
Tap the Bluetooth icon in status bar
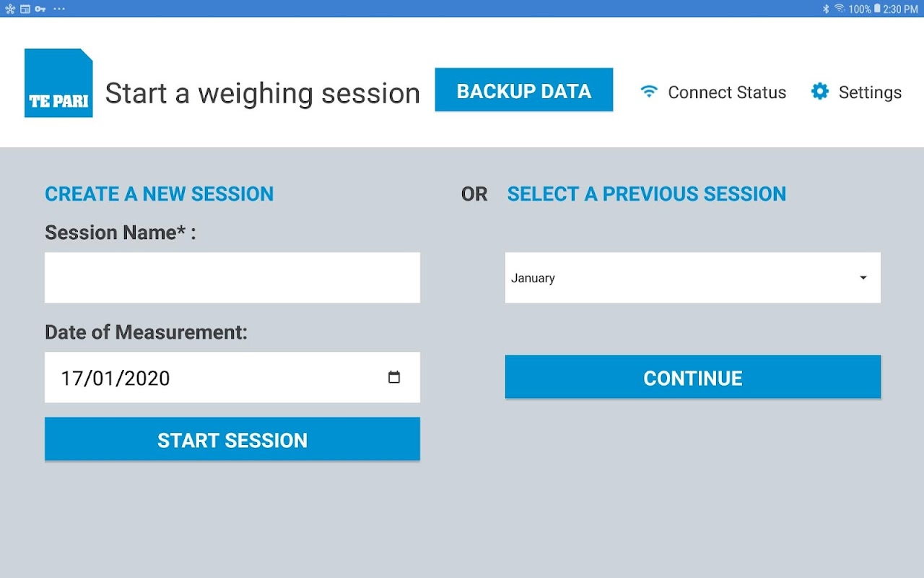pos(826,9)
